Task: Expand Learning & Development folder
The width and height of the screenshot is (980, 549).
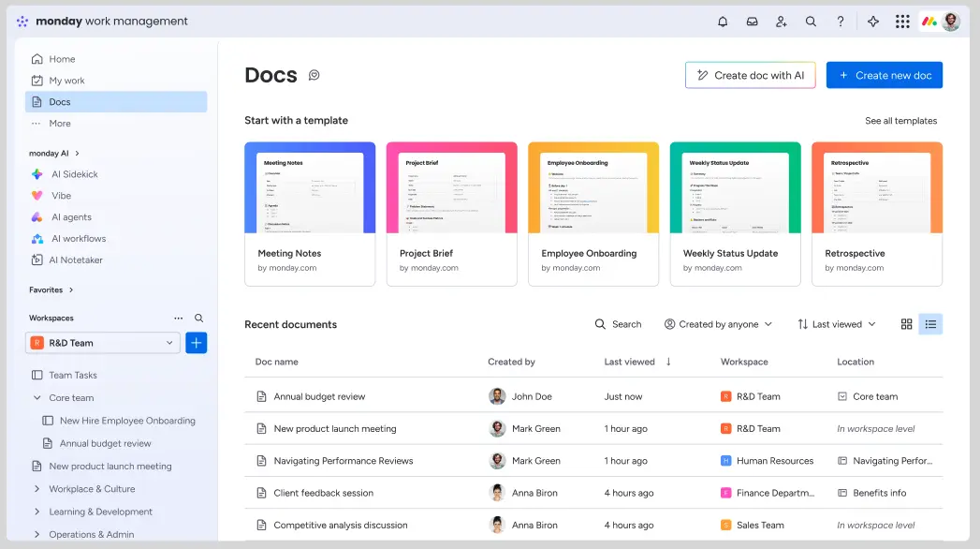Action: [37, 512]
